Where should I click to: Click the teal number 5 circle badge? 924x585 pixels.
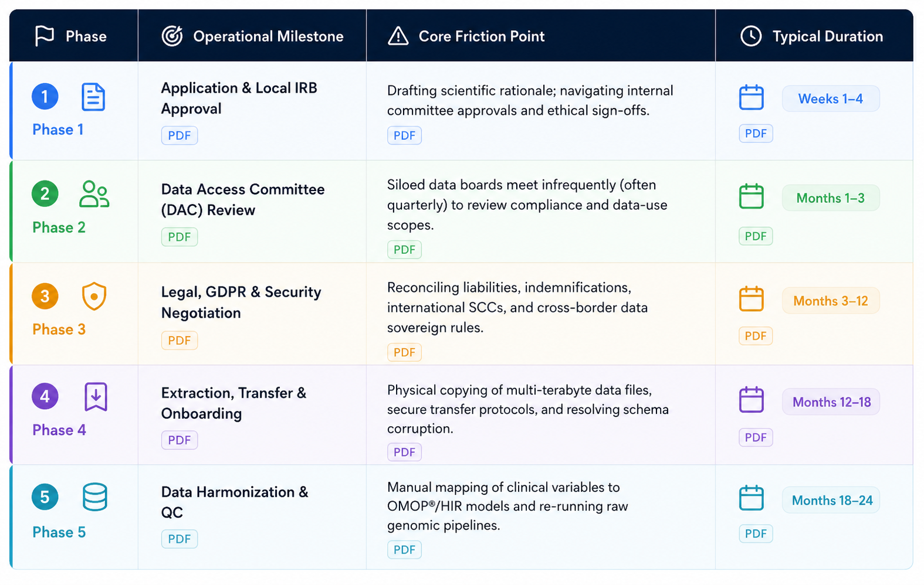coord(45,497)
